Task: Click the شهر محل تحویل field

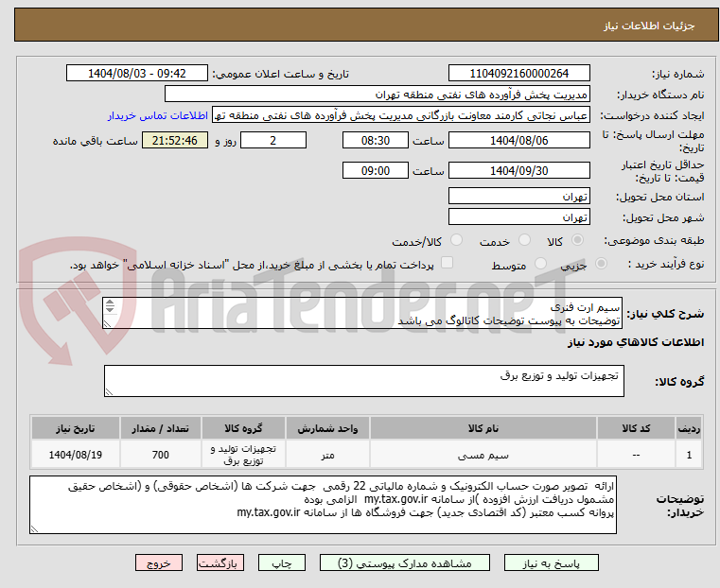Action: point(518,216)
